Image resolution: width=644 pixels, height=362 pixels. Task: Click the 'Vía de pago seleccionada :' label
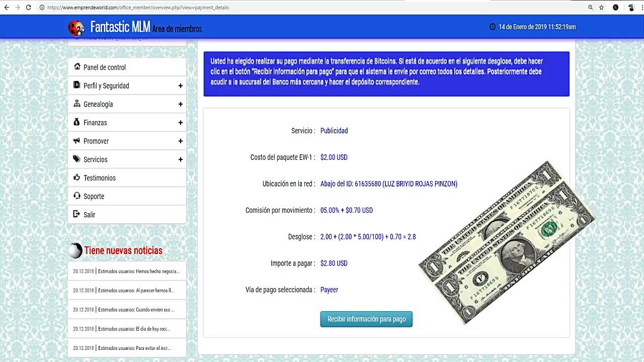coord(280,290)
